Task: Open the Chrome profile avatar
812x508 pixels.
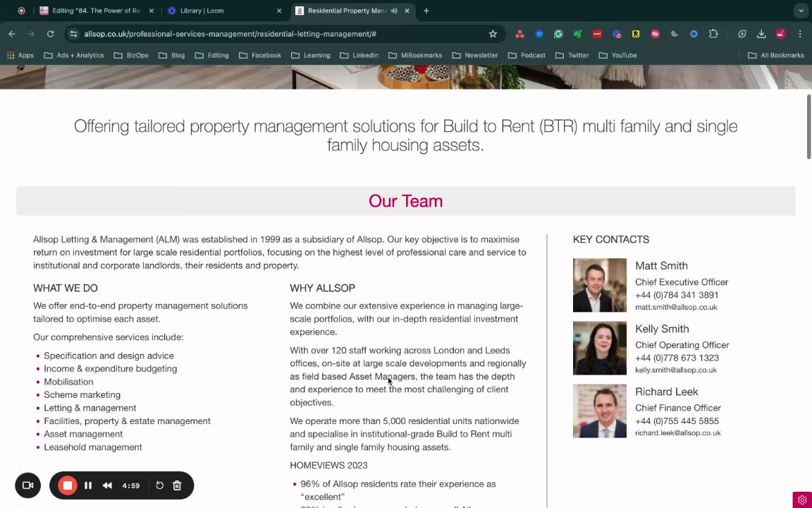Action: coord(781,34)
